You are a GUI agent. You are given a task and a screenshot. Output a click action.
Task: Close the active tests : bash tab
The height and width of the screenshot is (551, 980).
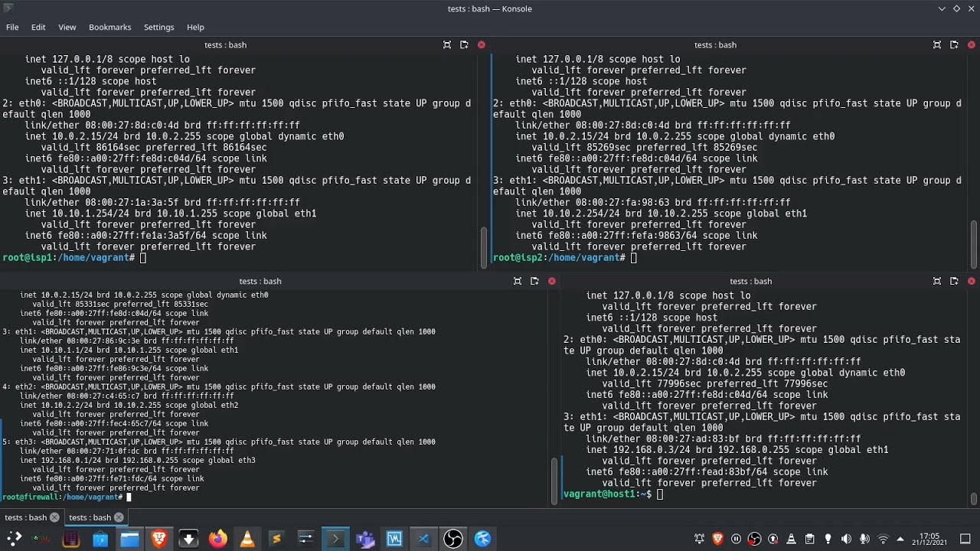[119, 517]
